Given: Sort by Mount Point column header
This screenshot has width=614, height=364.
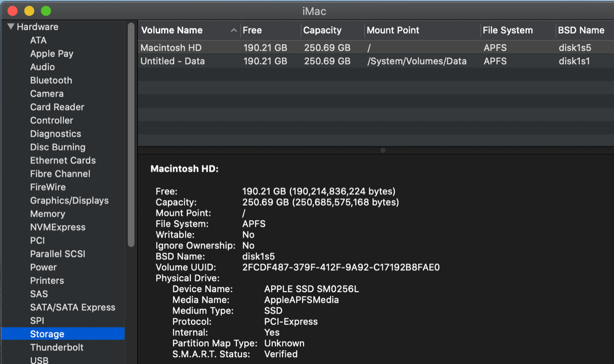Looking at the screenshot, I should tap(393, 30).
